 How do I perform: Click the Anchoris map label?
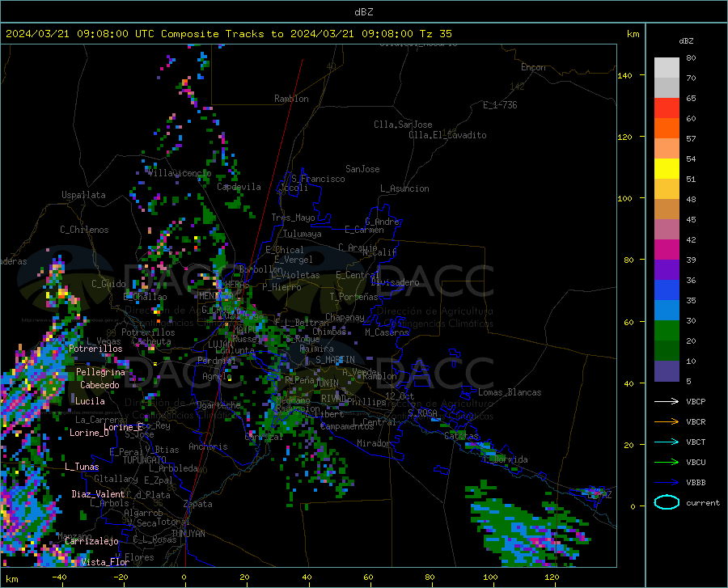[x=208, y=447]
